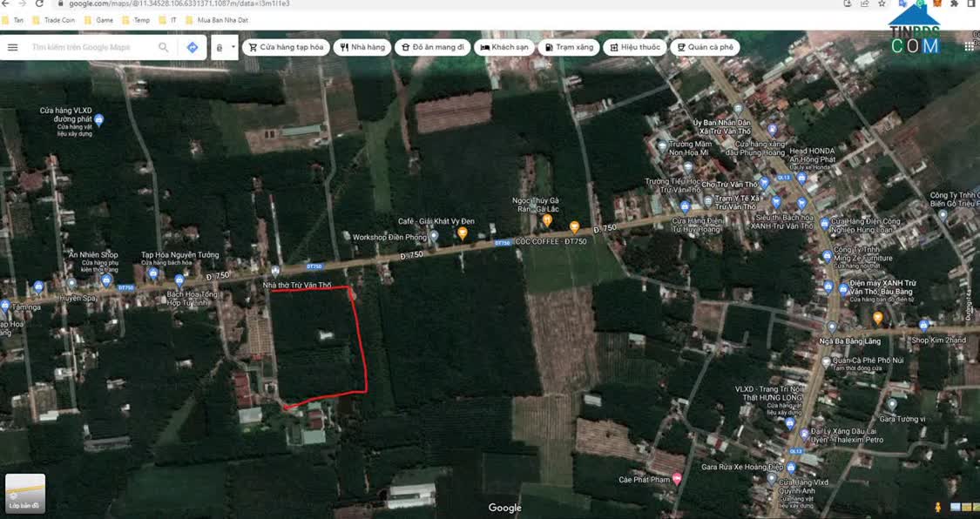Open directions with the blue arrow icon
This screenshot has width=980, height=519.
click(193, 47)
